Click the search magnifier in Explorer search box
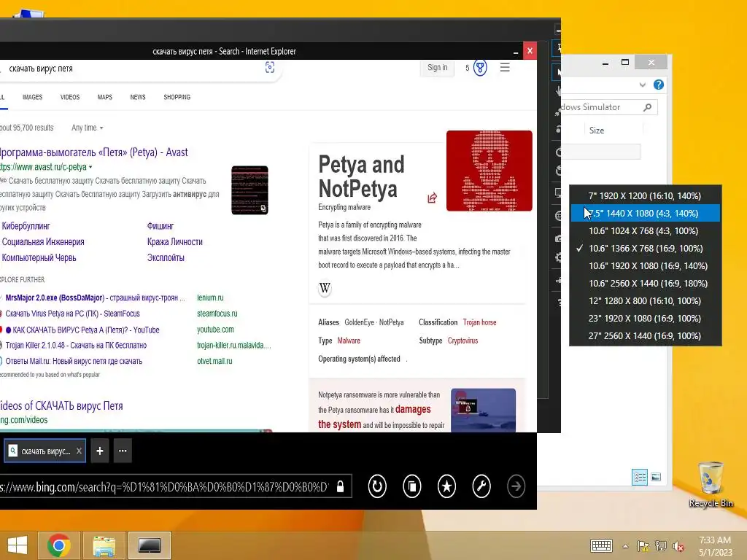Image resolution: width=747 pixels, height=560 pixels. [648, 107]
